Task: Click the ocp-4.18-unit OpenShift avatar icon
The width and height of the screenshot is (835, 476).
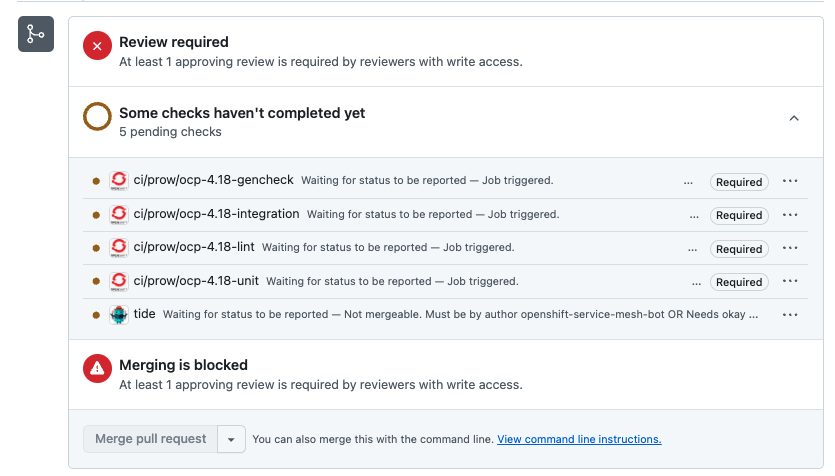Action: tap(118, 282)
